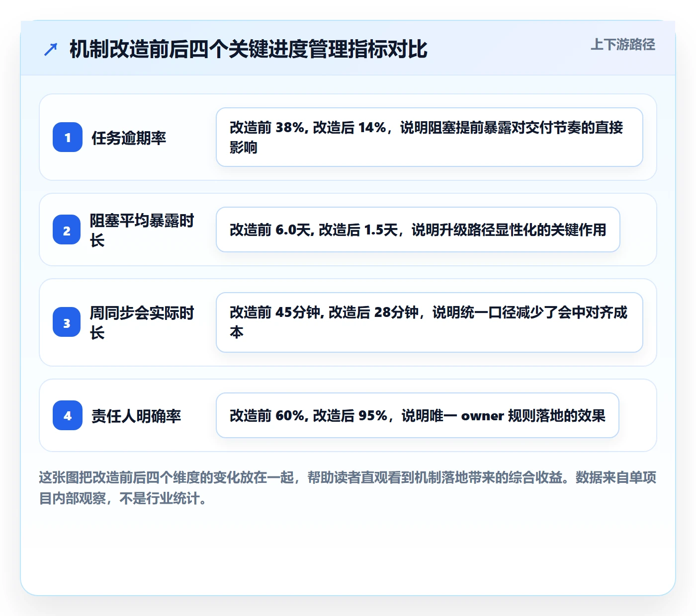Select the 任务逾期率 label
696x616 pixels.
129,138
